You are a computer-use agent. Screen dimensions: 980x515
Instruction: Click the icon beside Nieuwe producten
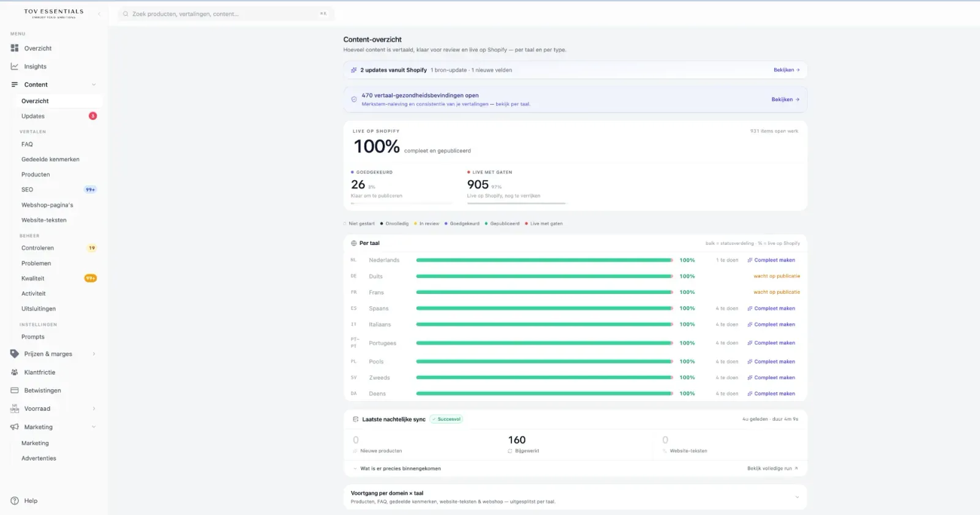(x=355, y=451)
